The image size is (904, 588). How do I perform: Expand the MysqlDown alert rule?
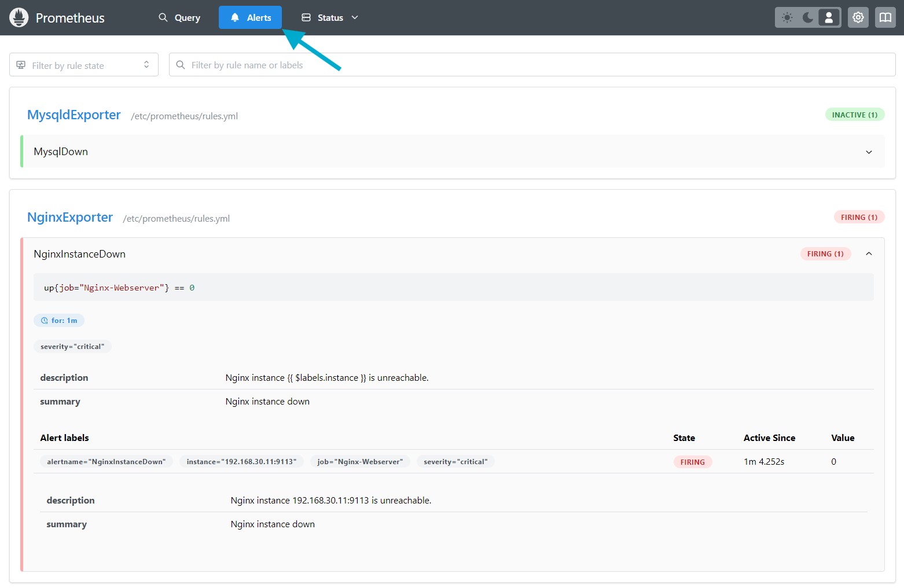(868, 152)
